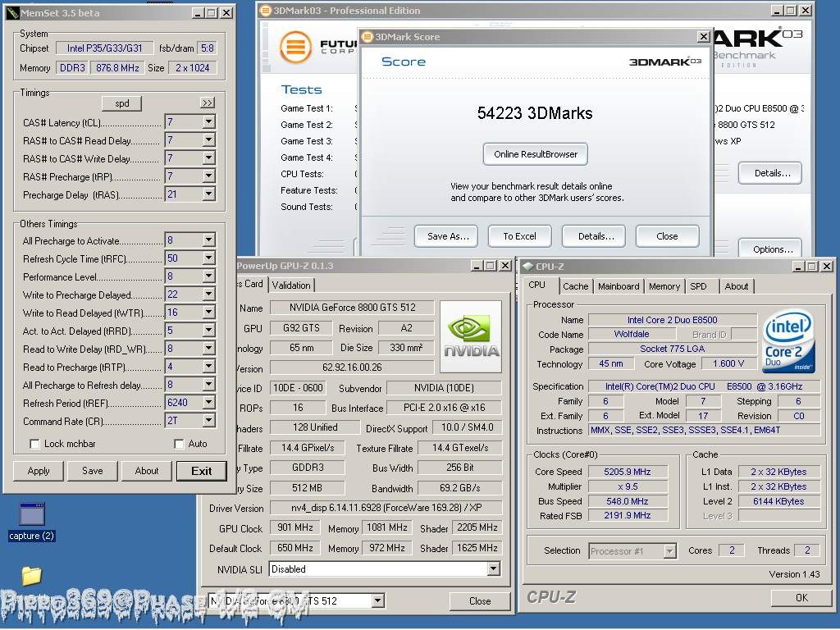Click the CPU-Z title bar icon

pos(528,267)
